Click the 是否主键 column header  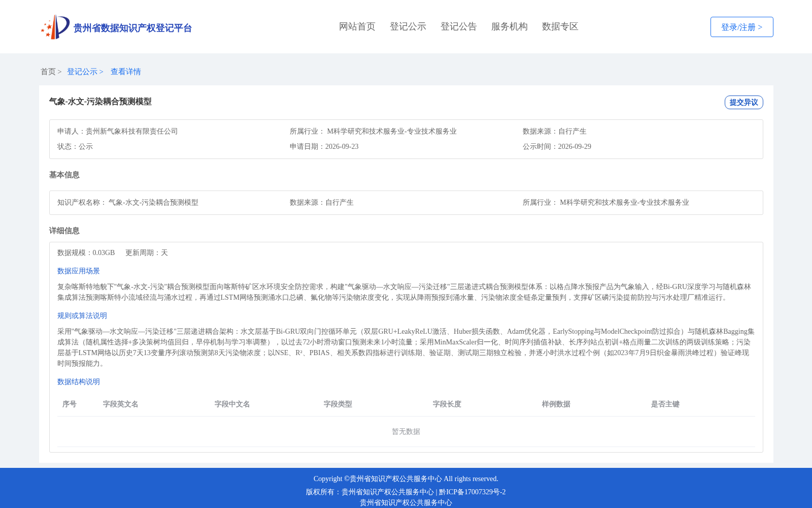click(x=665, y=404)
